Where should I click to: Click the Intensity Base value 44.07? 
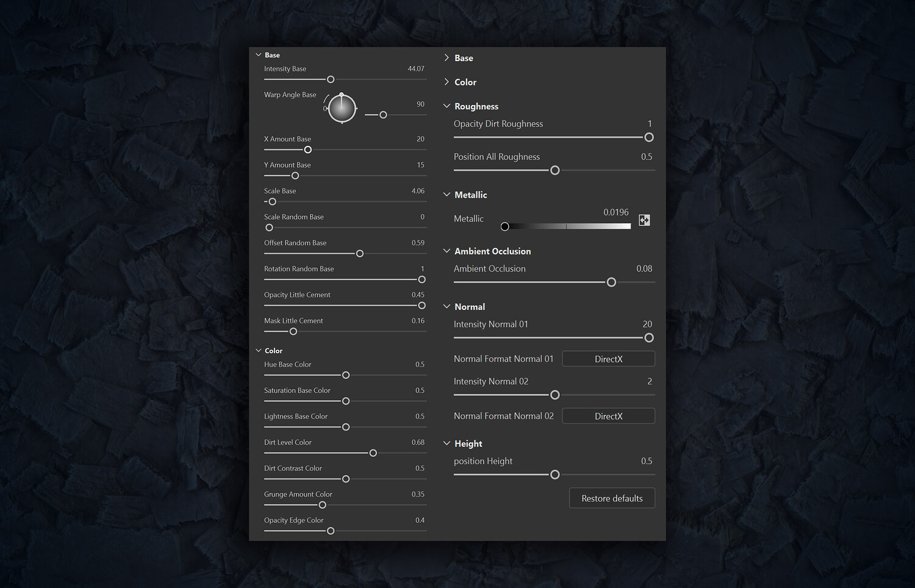[x=416, y=69]
